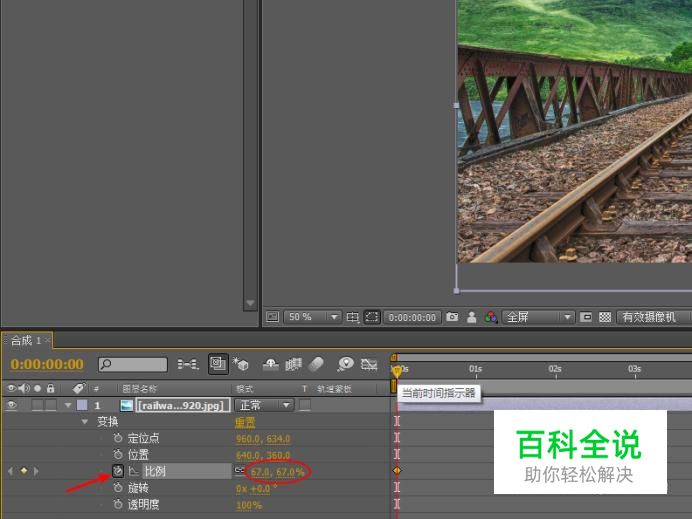The width and height of the screenshot is (692, 519).
Task: Click the 960.0, 634.0 anchor point value
Action: [x=263, y=439]
